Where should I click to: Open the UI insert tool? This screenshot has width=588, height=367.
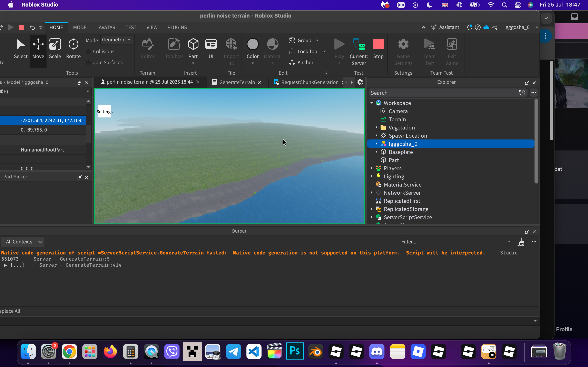pyautogui.click(x=211, y=49)
